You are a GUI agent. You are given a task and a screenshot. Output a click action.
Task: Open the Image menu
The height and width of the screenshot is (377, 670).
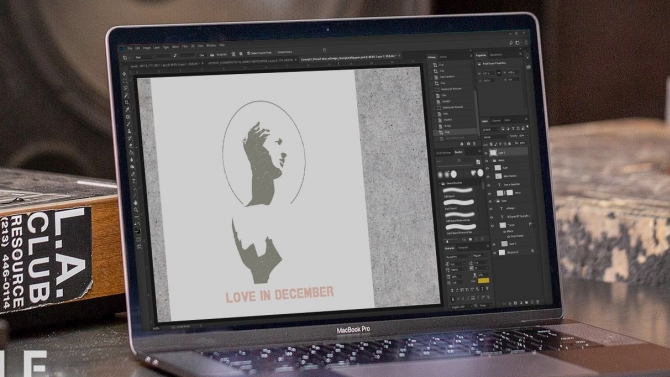coord(147,48)
